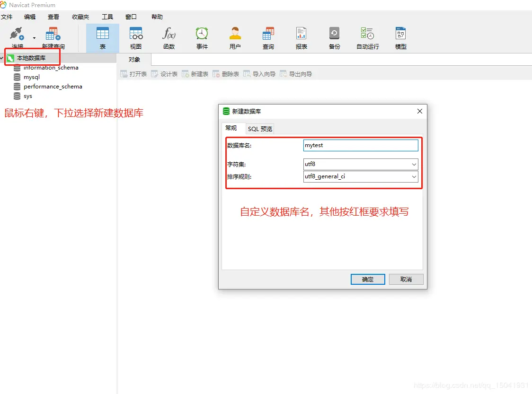Open the Backup (备份) toolbar icon

(334, 38)
